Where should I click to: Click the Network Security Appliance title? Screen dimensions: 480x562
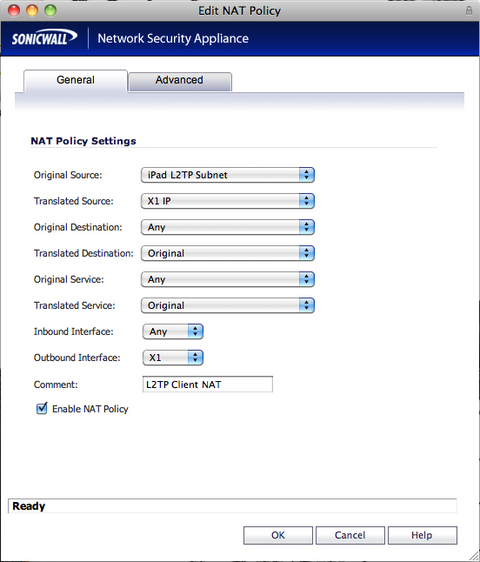[x=173, y=38]
